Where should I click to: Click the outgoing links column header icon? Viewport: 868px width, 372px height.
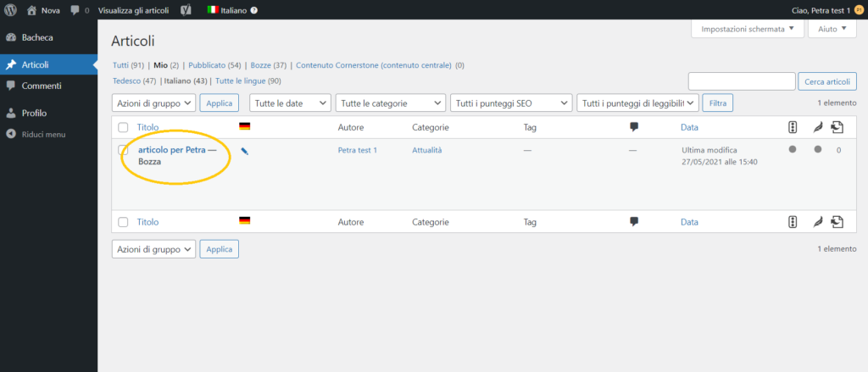(x=837, y=127)
